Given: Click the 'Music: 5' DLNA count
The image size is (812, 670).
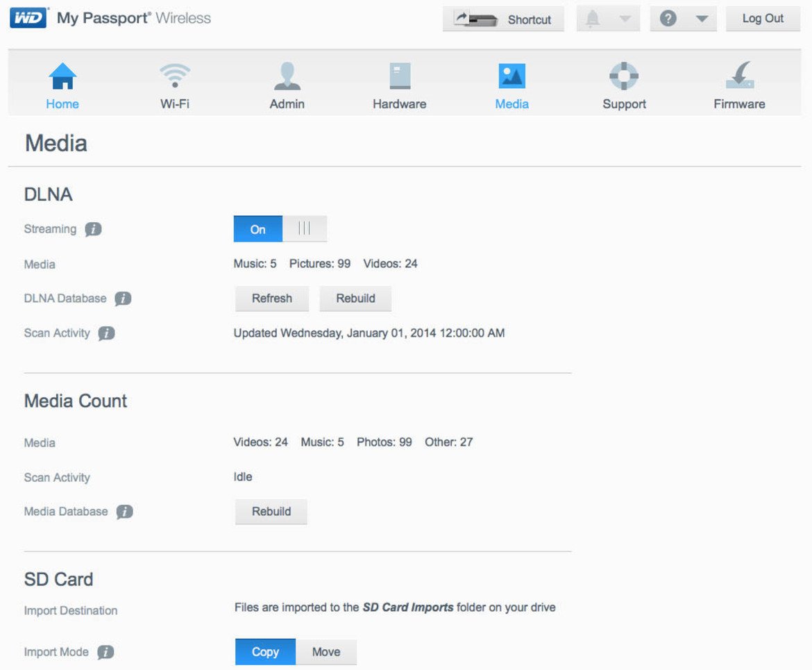Looking at the screenshot, I should pyautogui.click(x=255, y=264).
